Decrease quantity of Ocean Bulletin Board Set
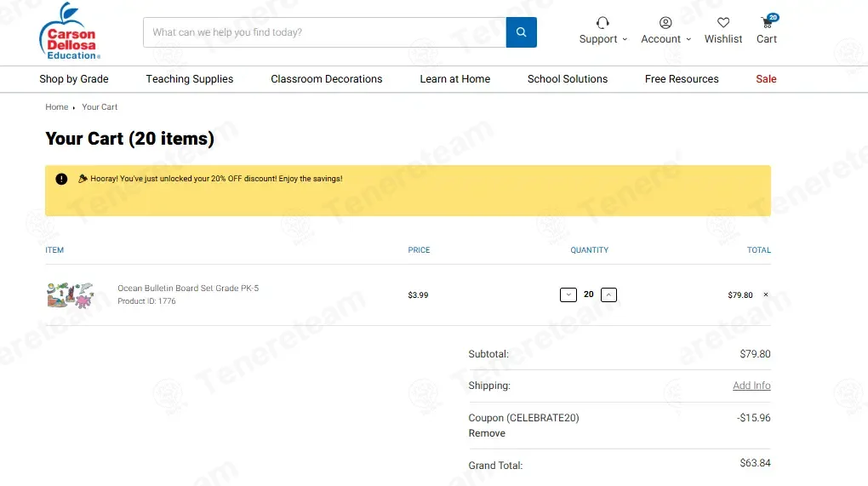868x486 pixels. [568, 295]
